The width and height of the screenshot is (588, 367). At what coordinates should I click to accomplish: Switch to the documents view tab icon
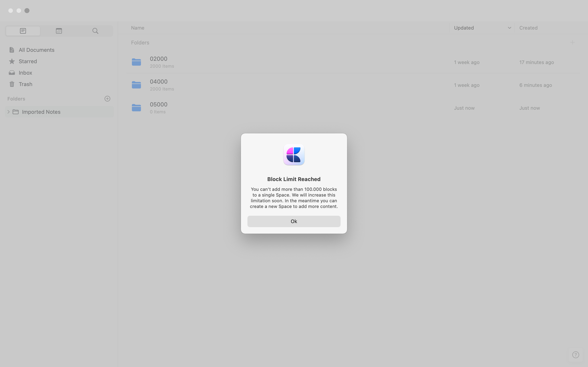tap(23, 31)
